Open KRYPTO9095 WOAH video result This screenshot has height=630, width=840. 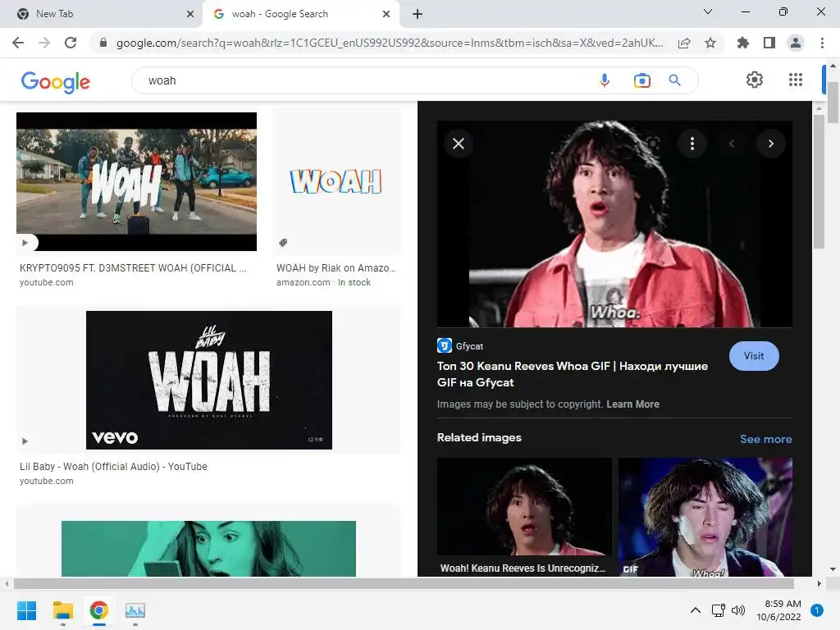[x=137, y=181]
